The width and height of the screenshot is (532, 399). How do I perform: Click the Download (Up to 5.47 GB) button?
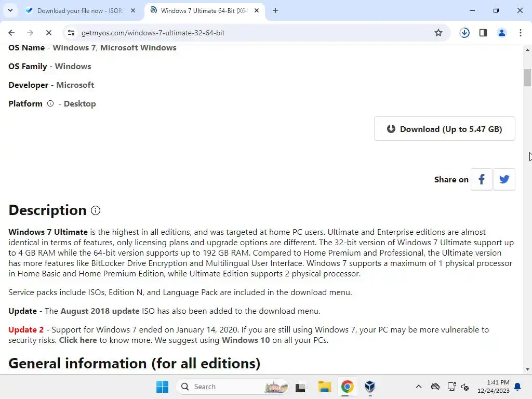pos(445,129)
